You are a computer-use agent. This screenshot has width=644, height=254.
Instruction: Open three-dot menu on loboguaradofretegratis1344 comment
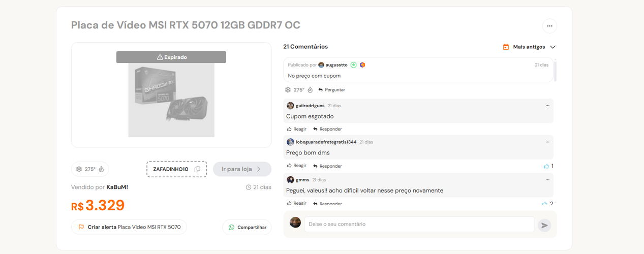coord(547,142)
